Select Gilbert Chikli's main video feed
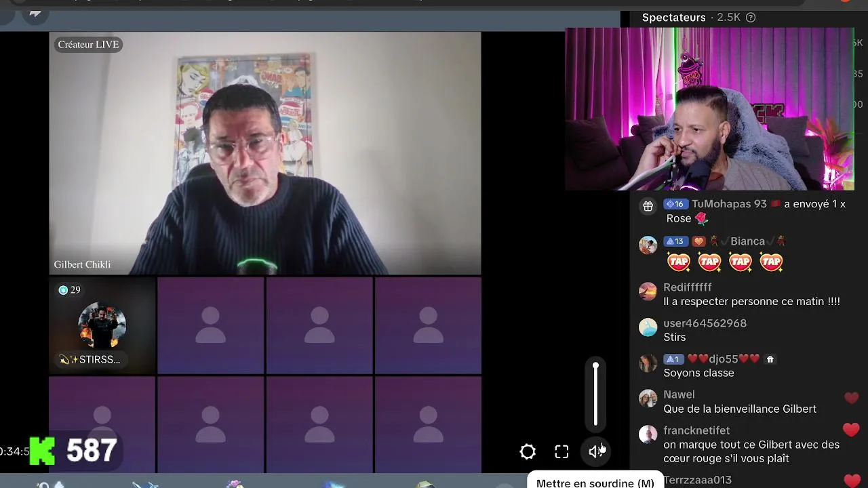Viewport: 868px width, 488px height. 265,153
